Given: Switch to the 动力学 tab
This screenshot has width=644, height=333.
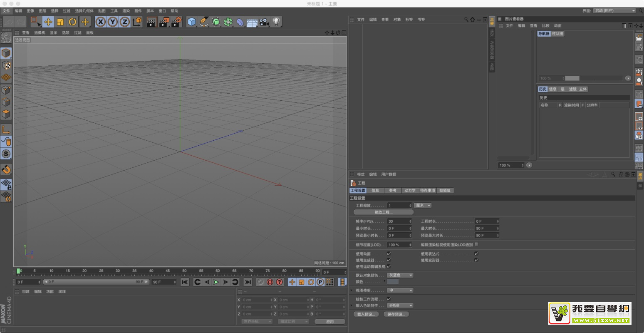Looking at the screenshot, I should click(x=409, y=191).
